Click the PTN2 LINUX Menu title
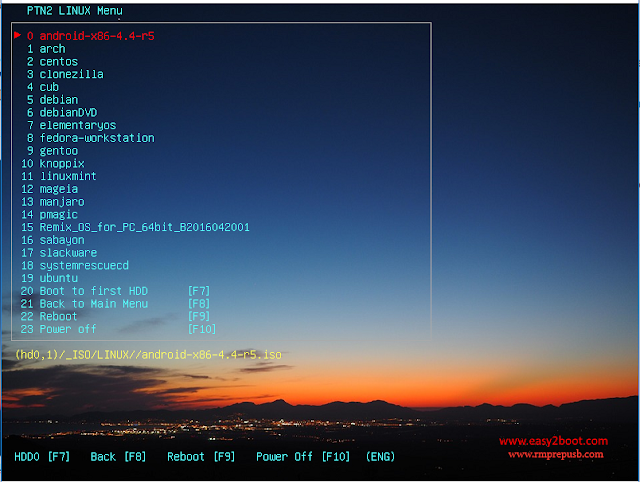Image resolution: width=640 pixels, height=482 pixels. click(x=75, y=11)
